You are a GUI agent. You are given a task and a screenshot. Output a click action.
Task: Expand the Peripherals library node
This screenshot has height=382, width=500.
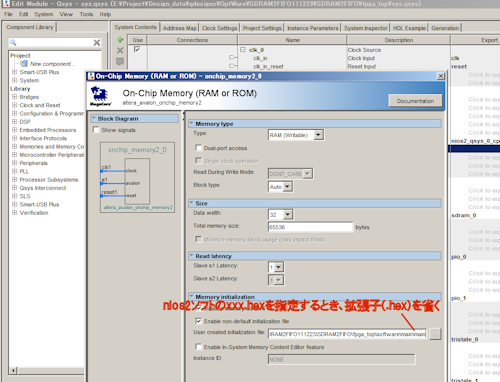tap(14, 163)
